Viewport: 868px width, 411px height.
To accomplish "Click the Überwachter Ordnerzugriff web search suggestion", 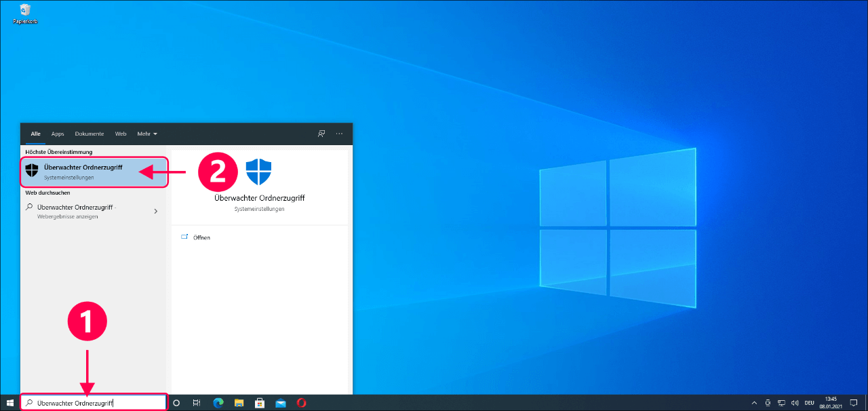I will 94,212.
